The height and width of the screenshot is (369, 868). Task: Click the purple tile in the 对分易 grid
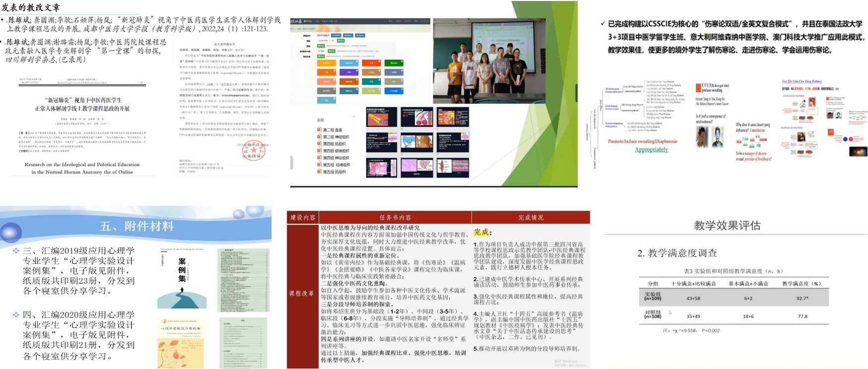[349, 72]
